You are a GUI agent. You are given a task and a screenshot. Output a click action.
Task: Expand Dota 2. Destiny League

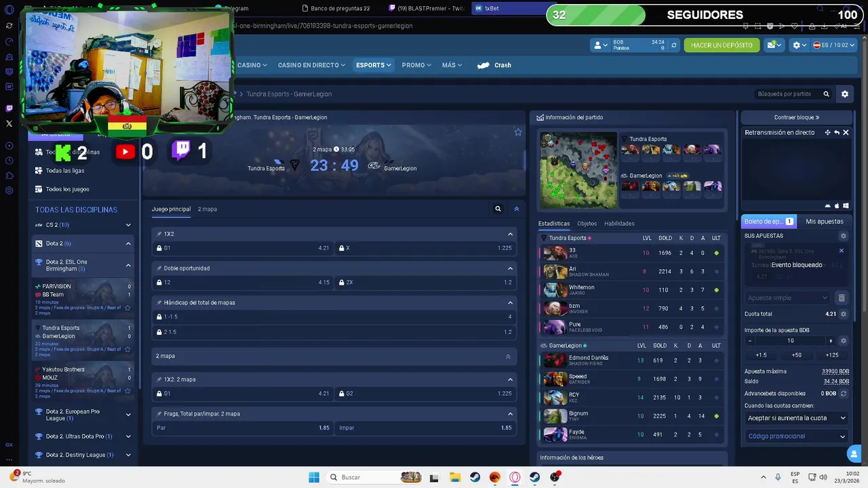128,455
